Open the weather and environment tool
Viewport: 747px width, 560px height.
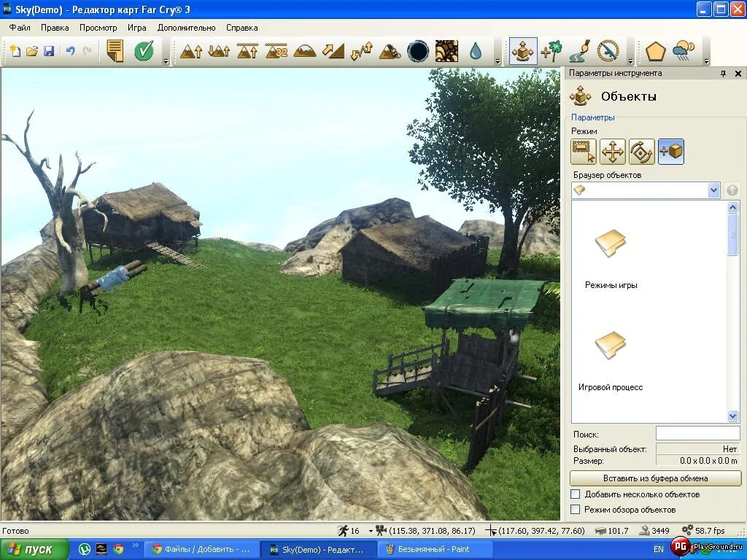pyautogui.click(x=684, y=51)
